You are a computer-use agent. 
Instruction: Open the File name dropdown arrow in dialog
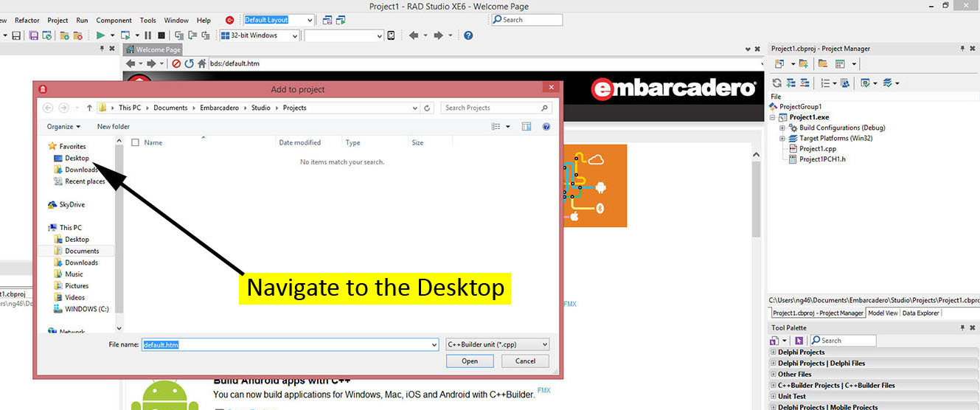pyautogui.click(x=434, y=344)
